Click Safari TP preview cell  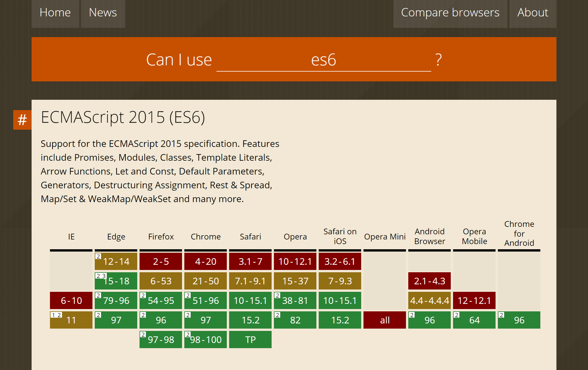coord(250,340)
